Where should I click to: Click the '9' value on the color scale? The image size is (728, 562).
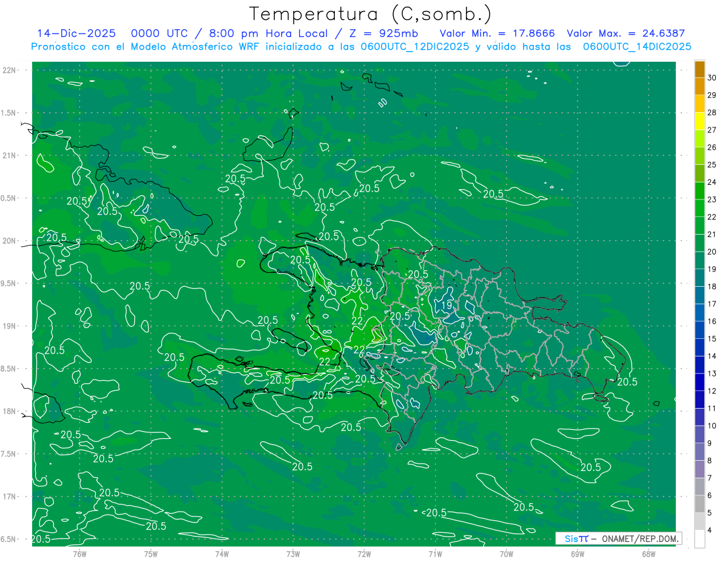[710, 443]
